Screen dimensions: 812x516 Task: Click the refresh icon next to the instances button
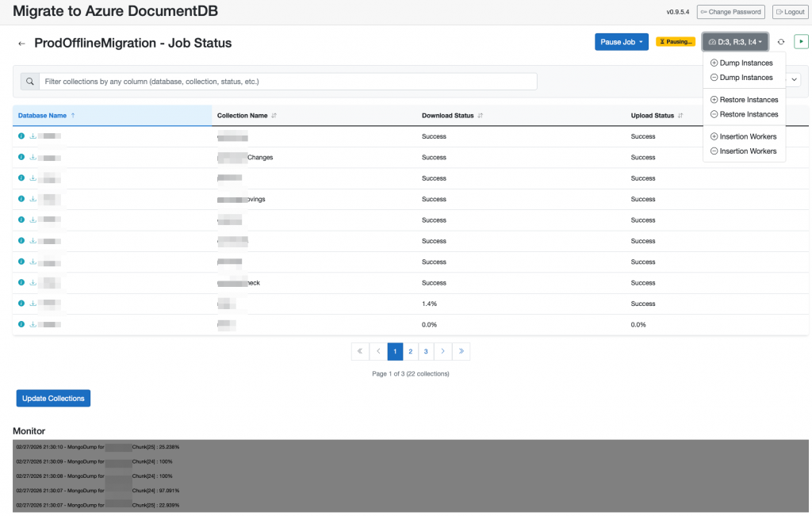tap(781, 42)
